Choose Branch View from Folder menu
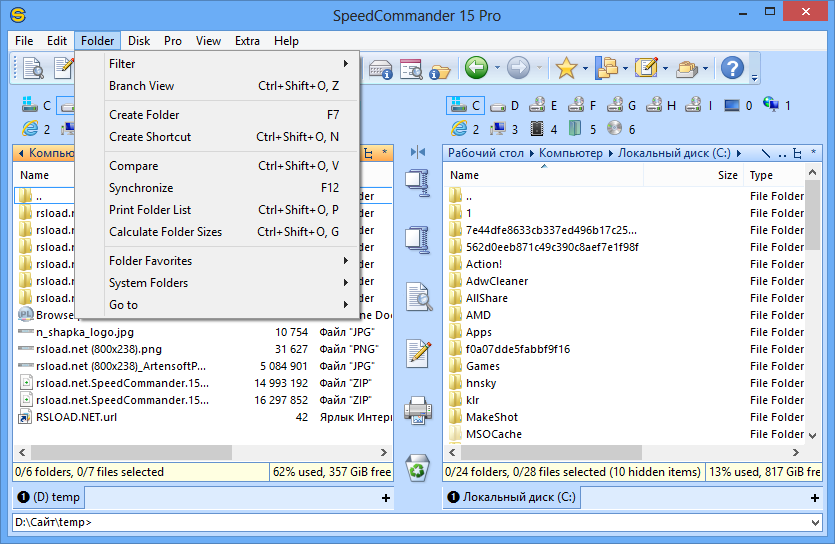 coord(218,86)
